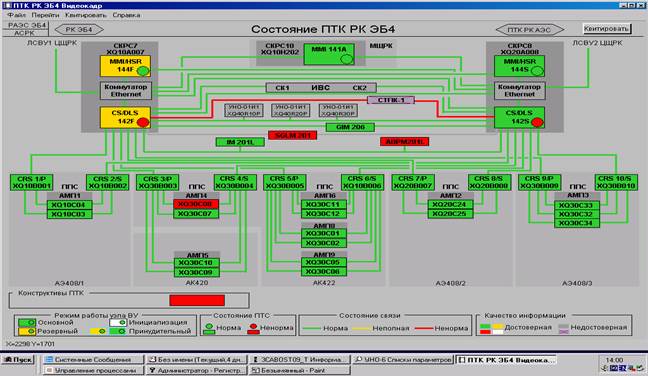
Task: Select the red ADPM201L module
Action: [404, 142]
